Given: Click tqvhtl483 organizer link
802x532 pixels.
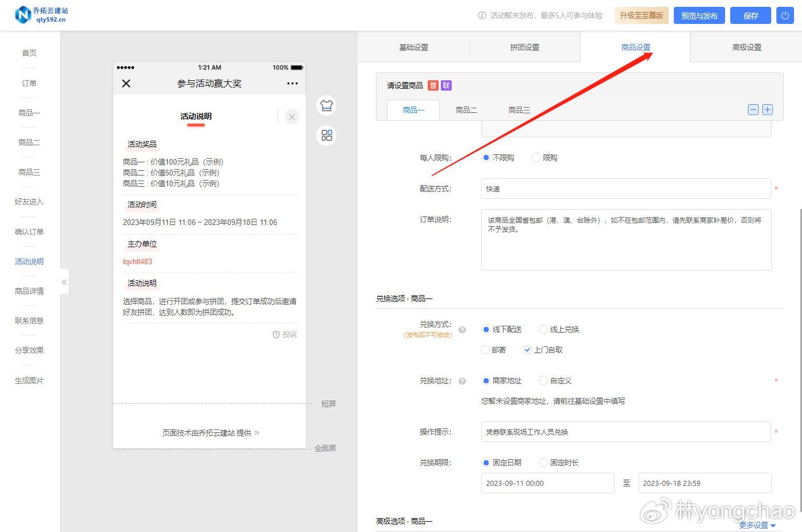Looking at the screenshot, I should pyautogui.click(x=137, y=261).
